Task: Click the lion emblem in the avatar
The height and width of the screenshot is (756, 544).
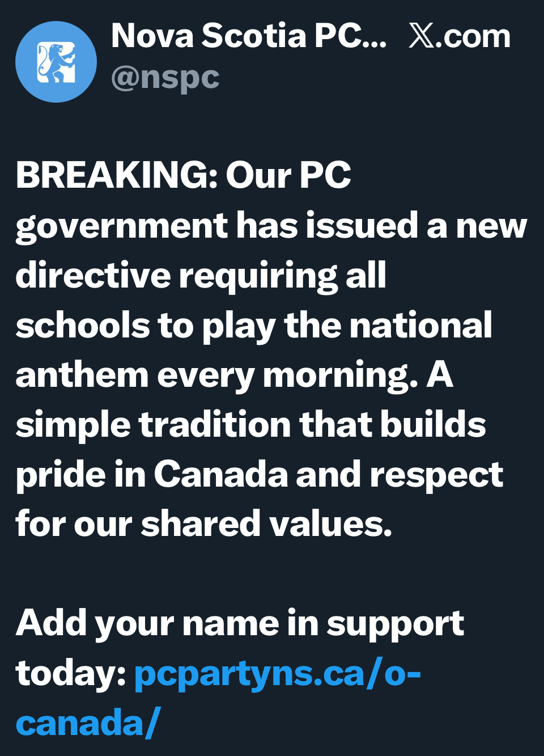Action: [x=56, y=62]
